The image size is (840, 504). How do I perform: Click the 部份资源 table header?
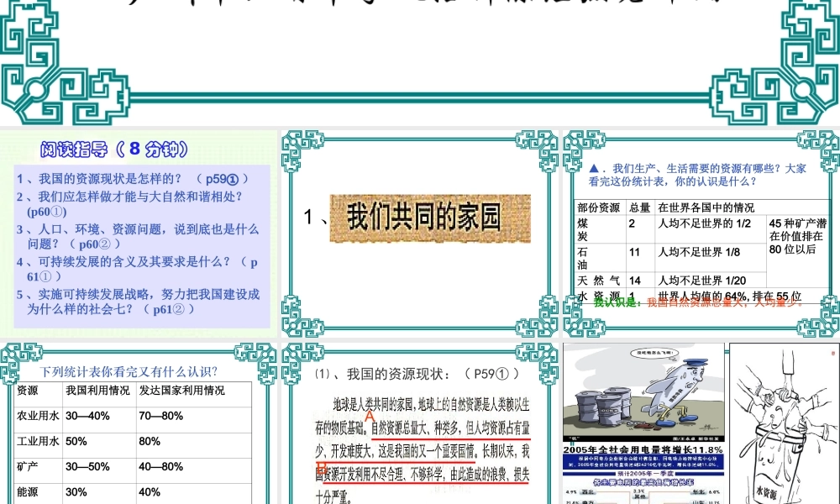click(598, 207)
